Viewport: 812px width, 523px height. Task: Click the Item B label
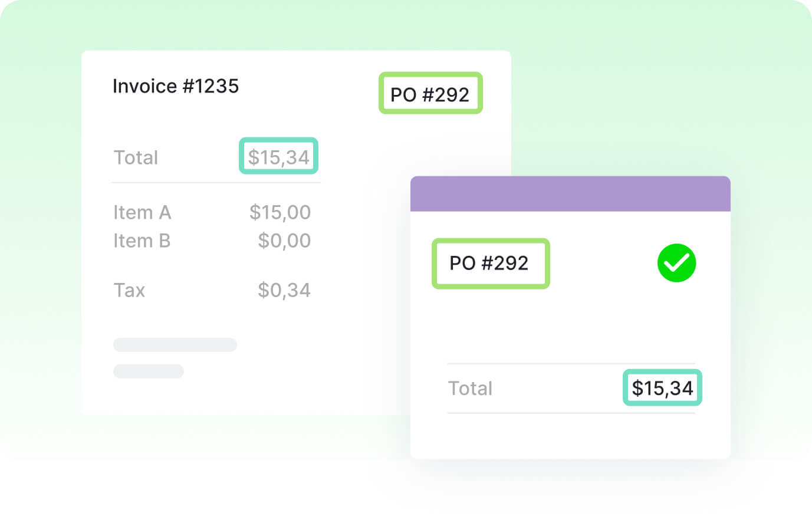point(142,241)
